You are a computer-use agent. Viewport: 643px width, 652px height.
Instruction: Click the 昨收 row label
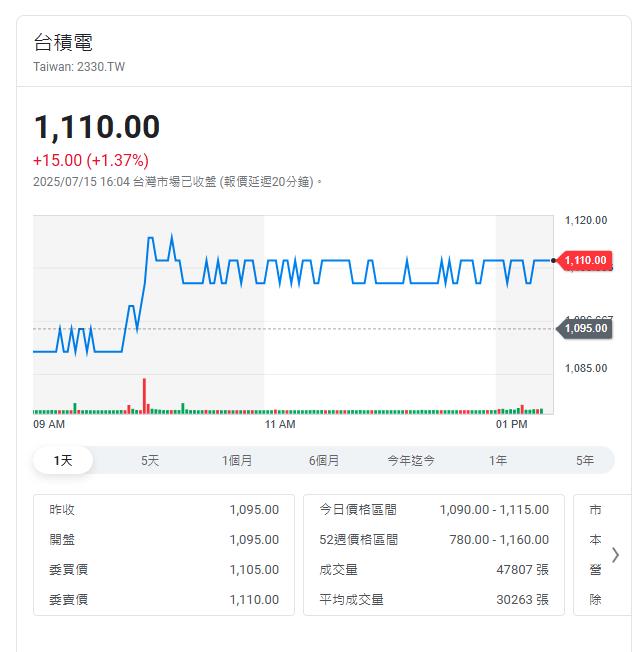62,509
